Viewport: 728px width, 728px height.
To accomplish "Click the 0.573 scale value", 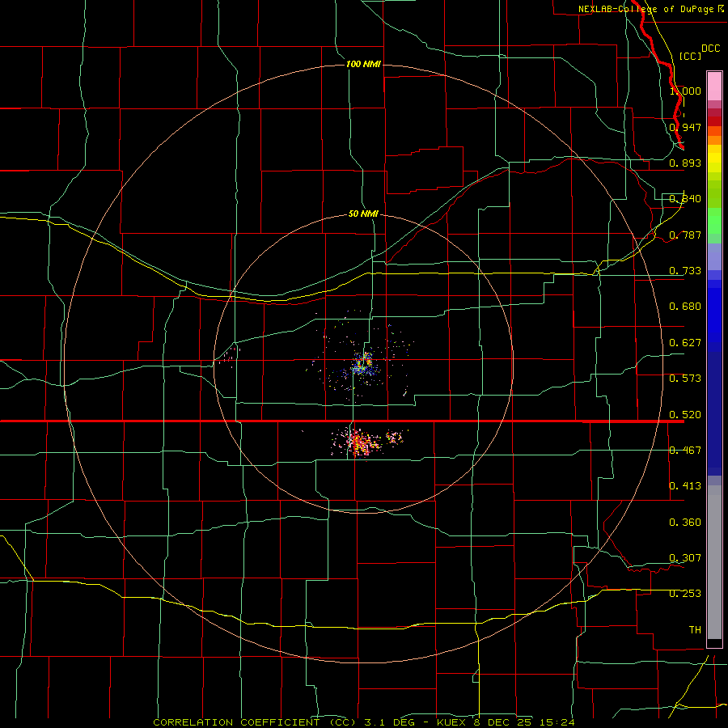I will pyautogui.click(x=685, y=379).
